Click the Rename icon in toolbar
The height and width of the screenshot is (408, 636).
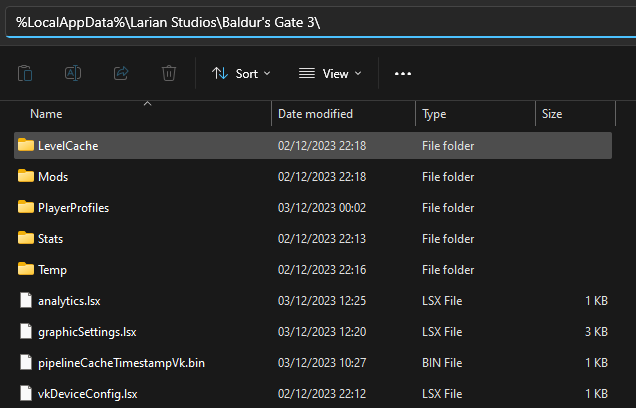73,73
